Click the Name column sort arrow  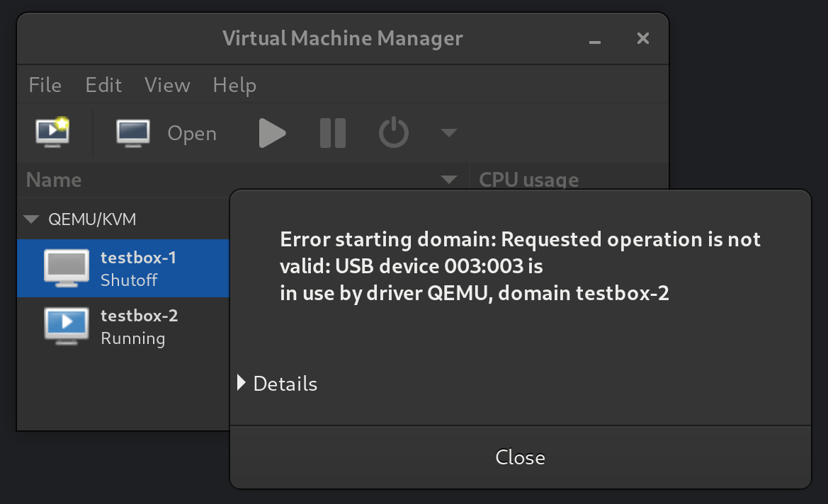[x=448, y=180]
